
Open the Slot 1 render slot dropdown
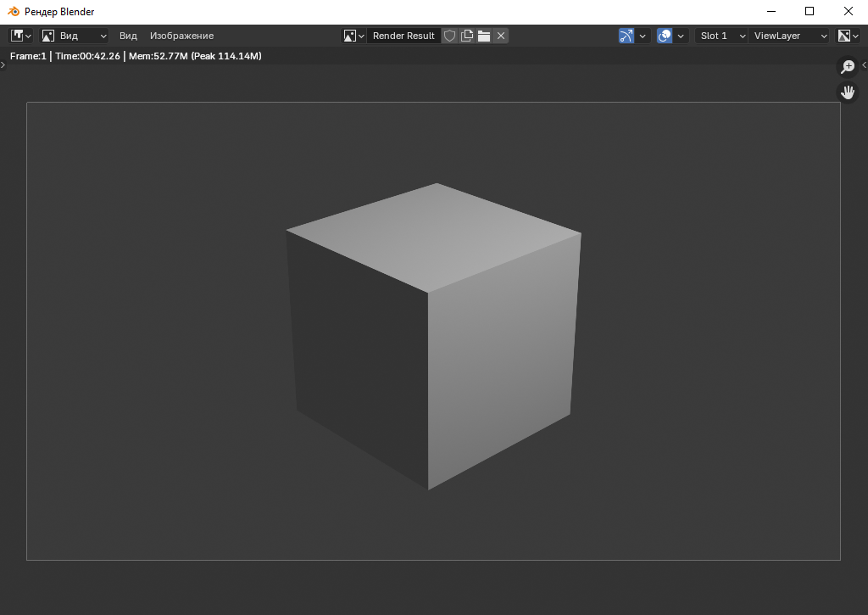721,36
